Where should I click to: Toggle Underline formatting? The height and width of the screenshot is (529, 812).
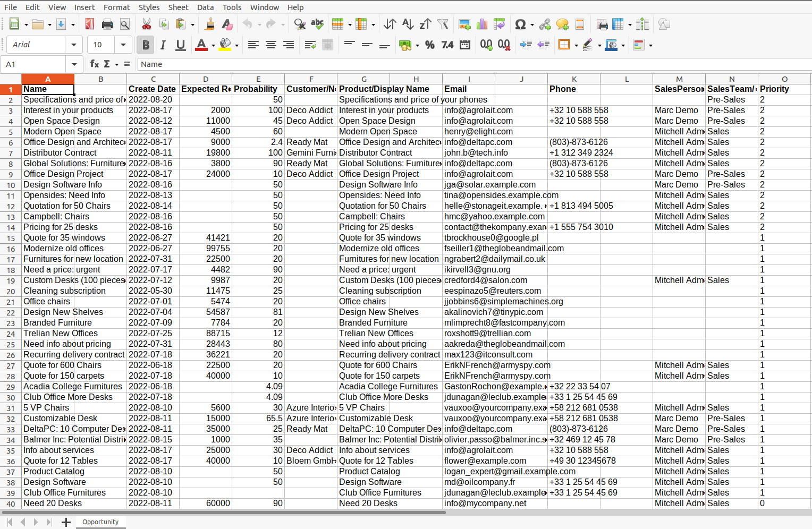point(181,45)
